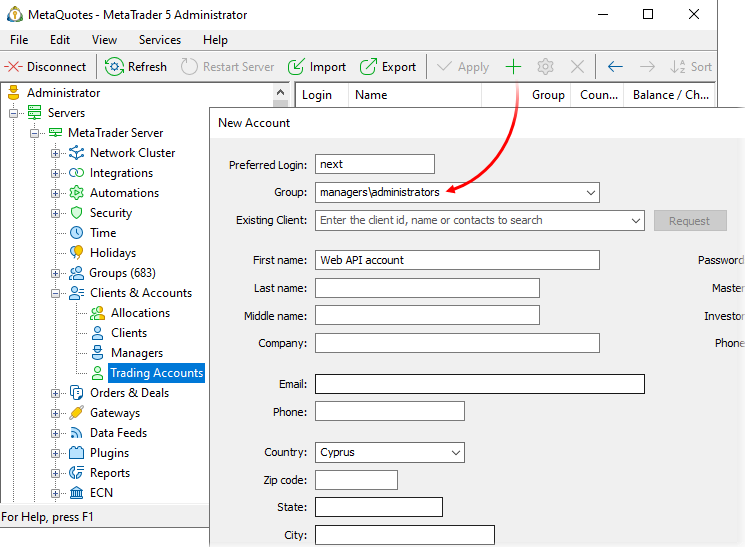Image resolution: width=745 pixels, height=547 pixels.
Task: Select the Administrator root icon
Action: [x=14, y=93]
